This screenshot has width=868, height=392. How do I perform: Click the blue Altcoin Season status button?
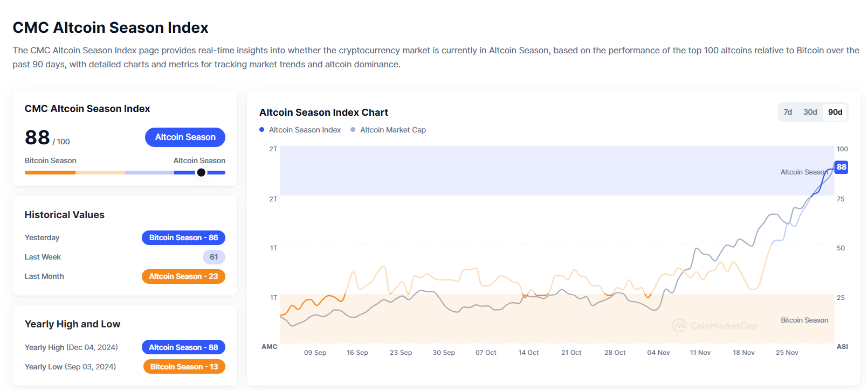click(x=185, y=137)
